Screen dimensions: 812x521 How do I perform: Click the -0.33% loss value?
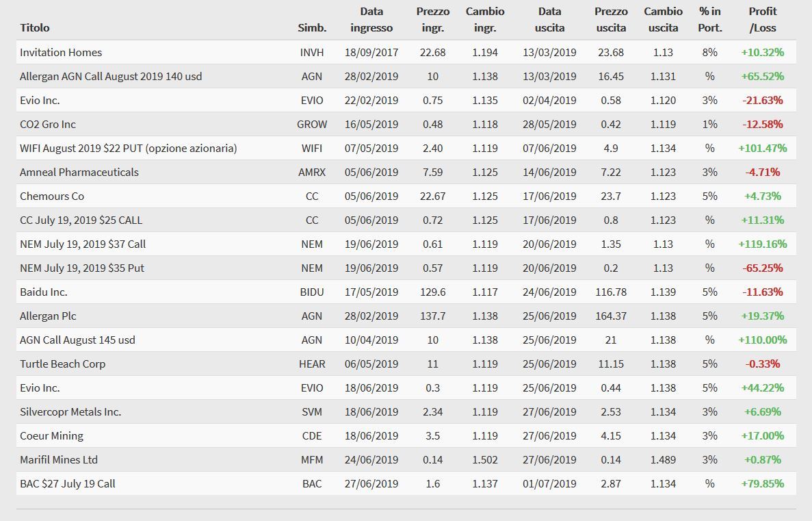pyautogui.click(x=762, y=364)
